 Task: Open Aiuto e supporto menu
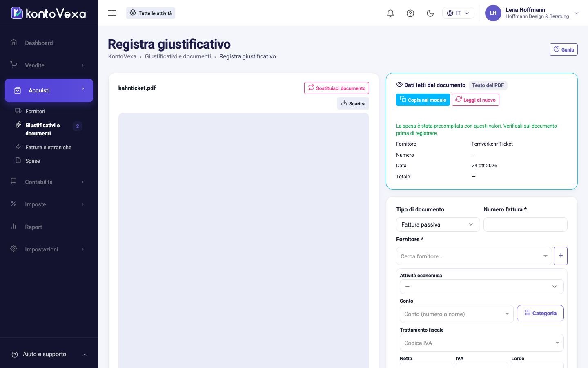click(x=49, y=354)
